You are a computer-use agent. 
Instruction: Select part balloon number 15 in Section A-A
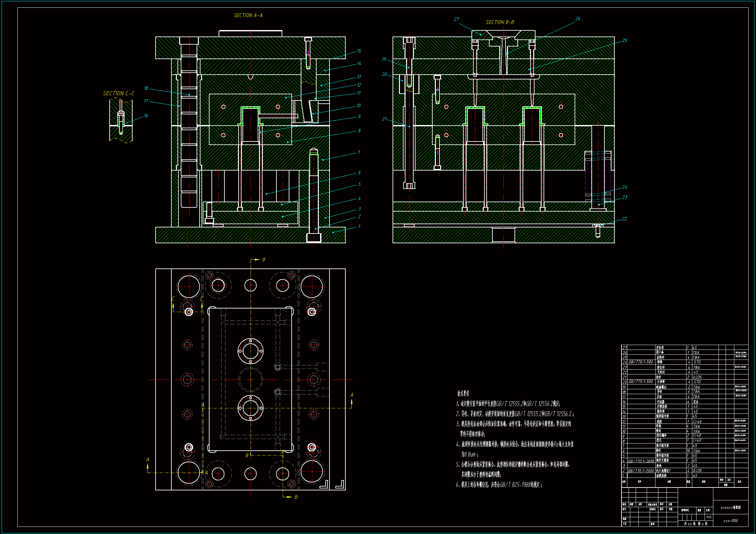coord(359,51)
